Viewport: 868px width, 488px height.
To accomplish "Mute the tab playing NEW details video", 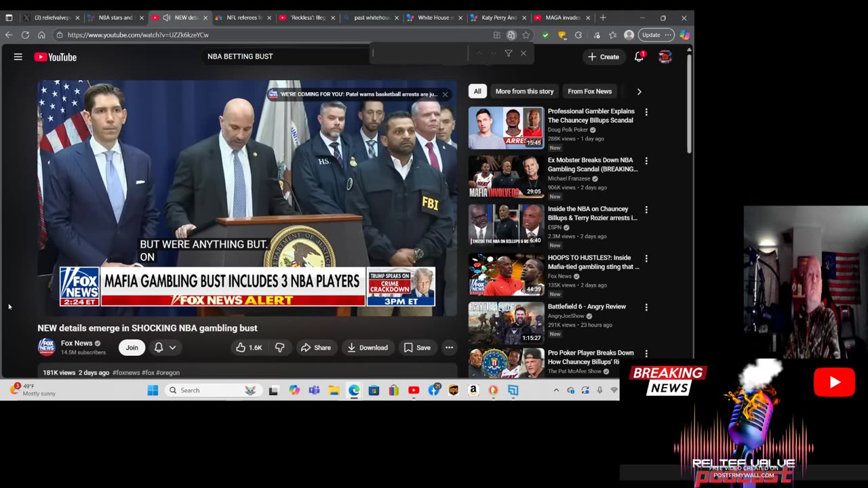I will click(167, 18).
